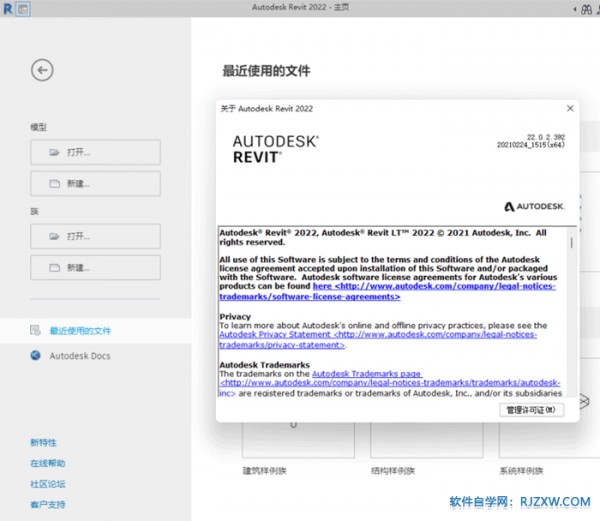Image resolution: width=600 pixels, height=521 pixels.
Task: Open the software-license-agreements here link
Action: coord(387,291)
